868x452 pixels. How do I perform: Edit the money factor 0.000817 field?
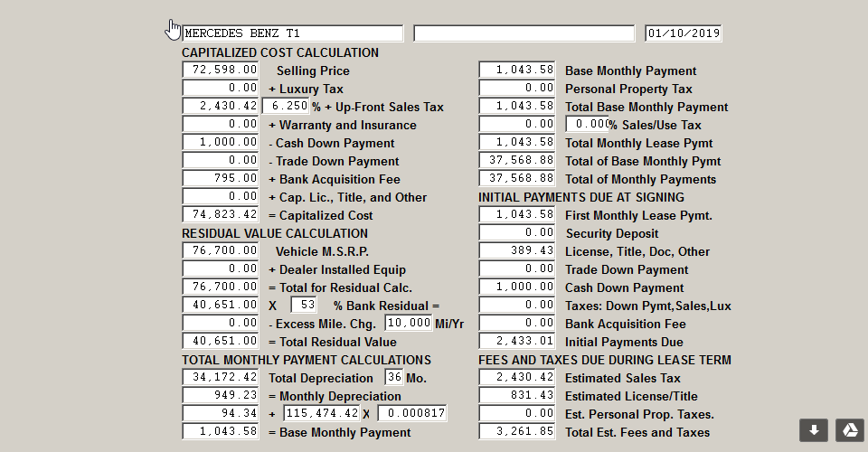pos(412,413)
